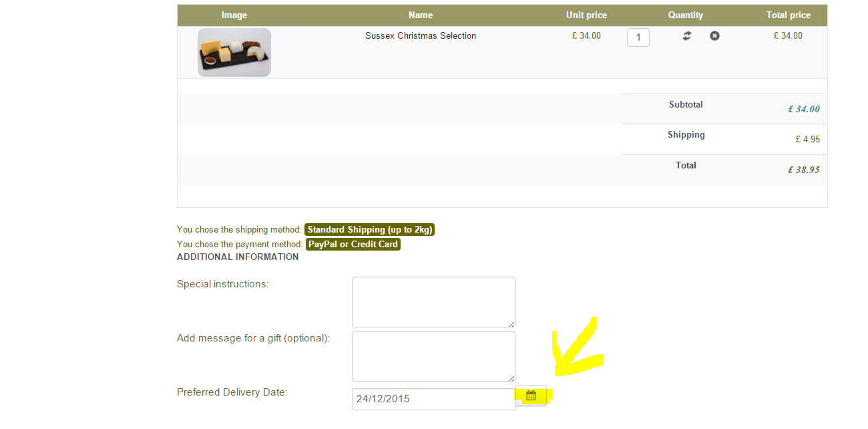Click the quantity box showing 1

click(x=638, y=37)
